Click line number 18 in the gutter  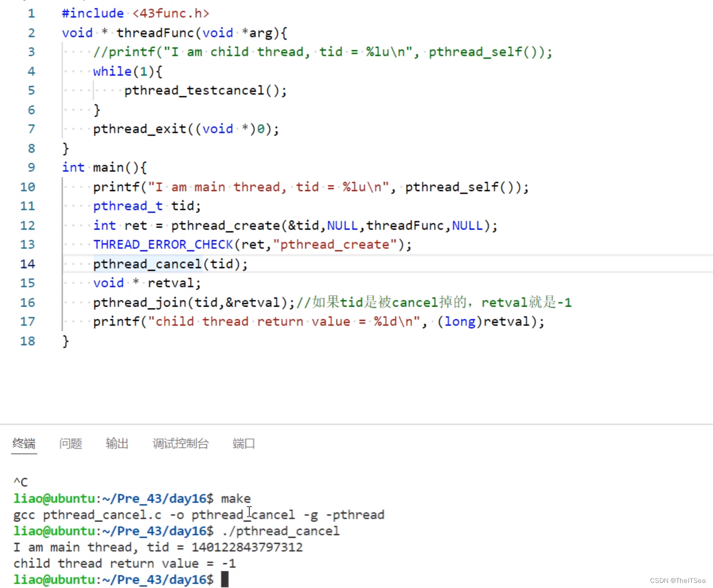(x=28, y=341)
